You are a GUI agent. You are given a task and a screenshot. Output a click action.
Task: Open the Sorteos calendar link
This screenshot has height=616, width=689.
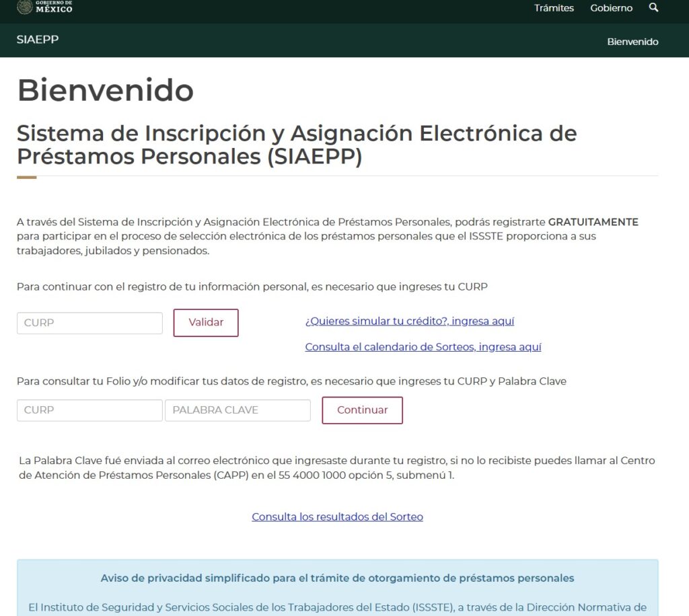click(423, 347)
